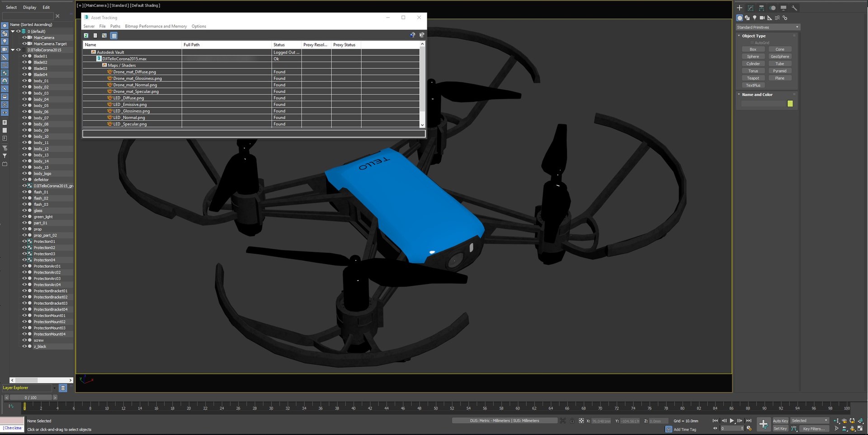Viewport: 868px width, 435px height.
Task: Open Bitmap Performance and Memory menu
Action: (x=156, y=26)
